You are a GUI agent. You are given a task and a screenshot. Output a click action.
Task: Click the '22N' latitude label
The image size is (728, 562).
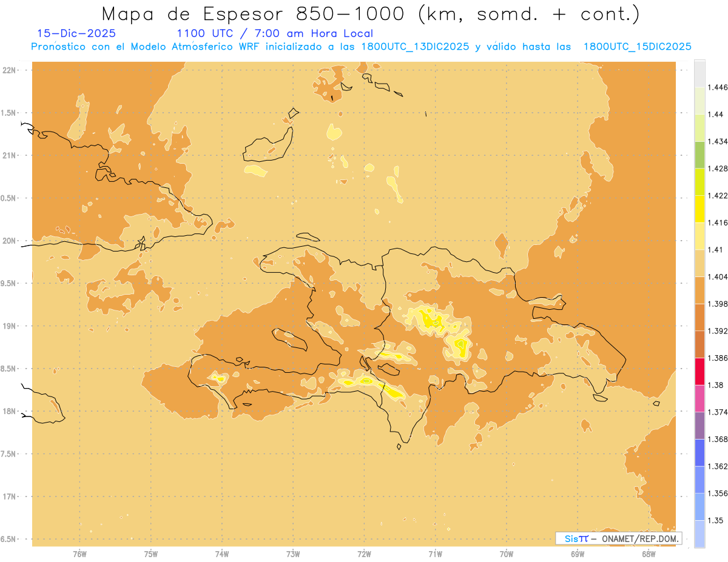[x=10, y=70]
